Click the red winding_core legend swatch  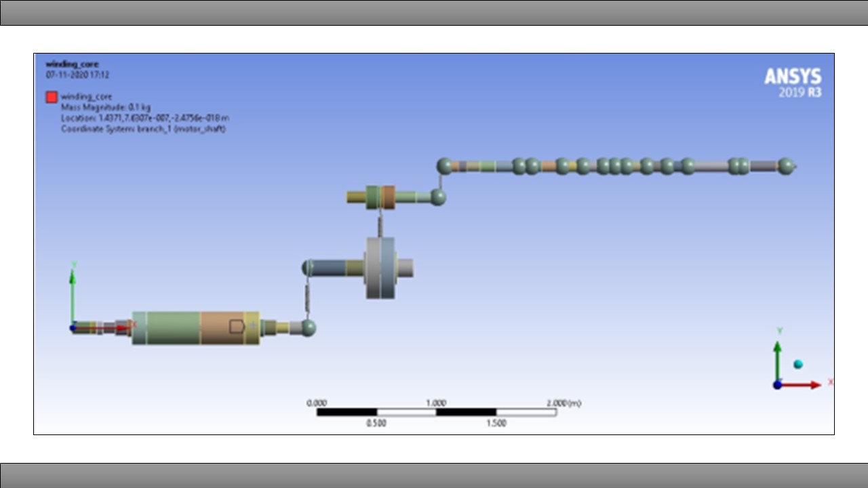(x=52, y=97)
